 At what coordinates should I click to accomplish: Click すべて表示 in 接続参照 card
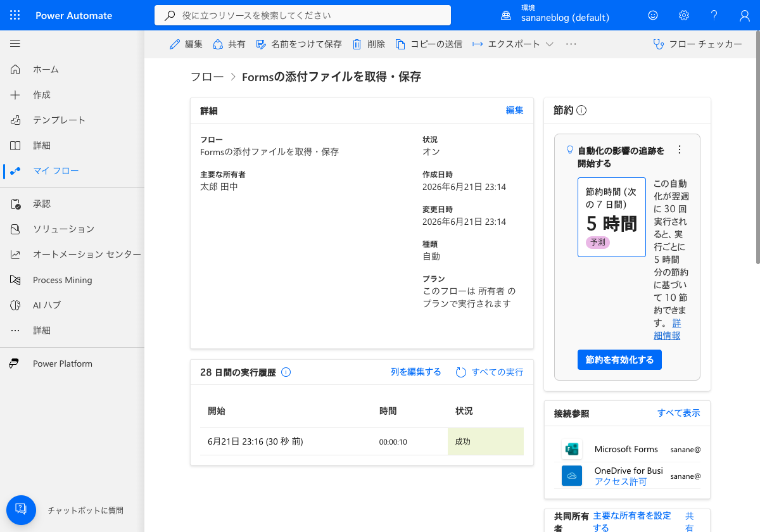point(678,413)
